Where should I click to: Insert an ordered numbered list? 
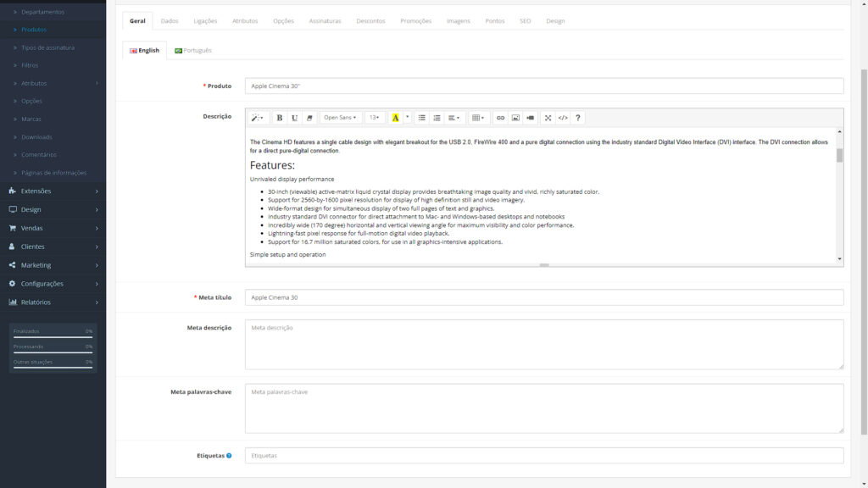pos(437,118)
